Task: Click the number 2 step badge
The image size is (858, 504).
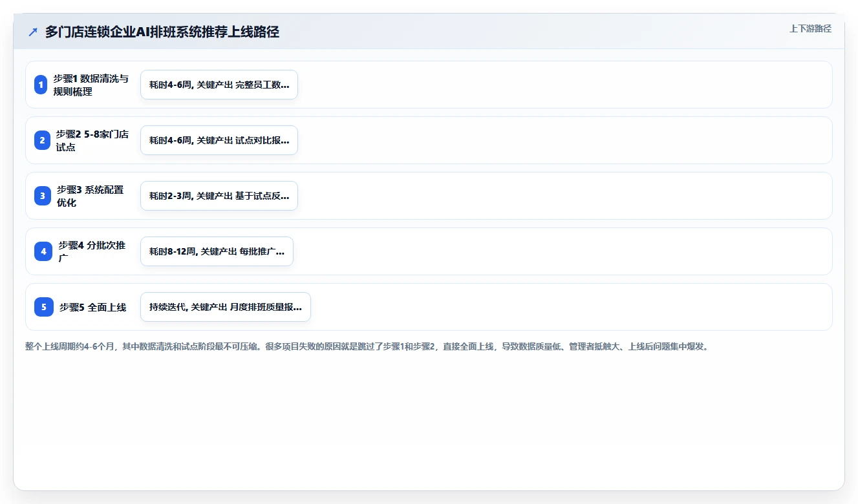Action: tap(42, 140)
